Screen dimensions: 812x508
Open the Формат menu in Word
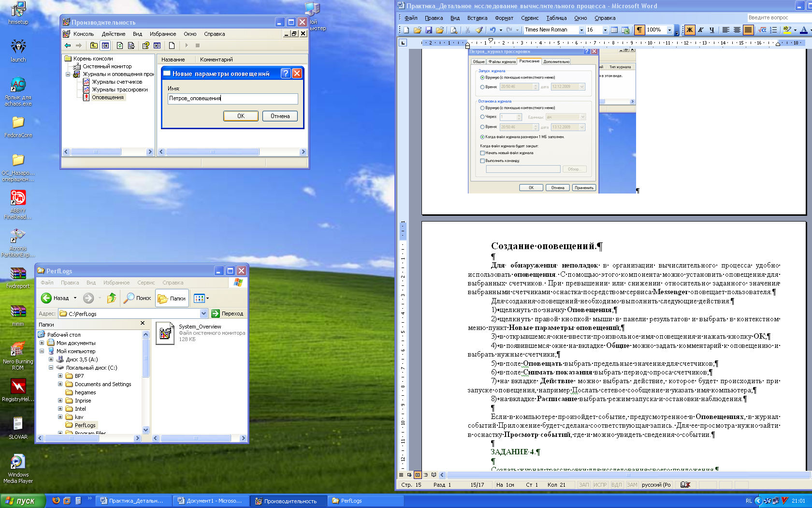(x=504, y=18)
